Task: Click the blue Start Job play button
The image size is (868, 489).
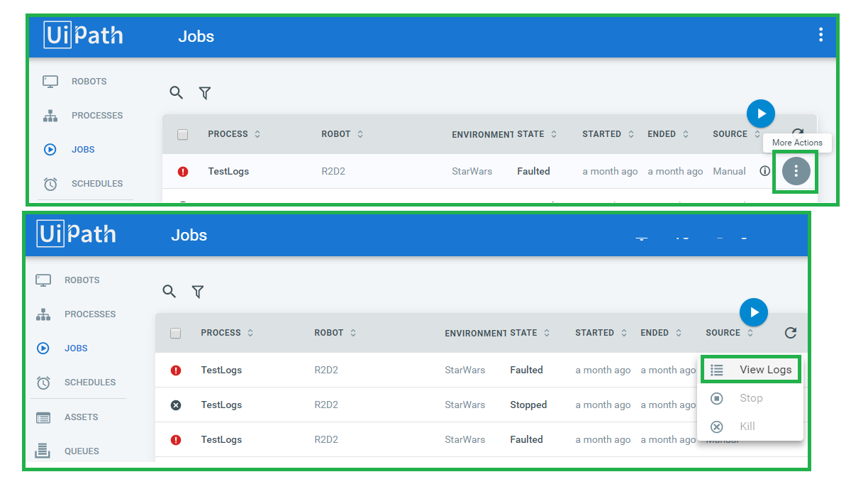Action: point(754,312)
